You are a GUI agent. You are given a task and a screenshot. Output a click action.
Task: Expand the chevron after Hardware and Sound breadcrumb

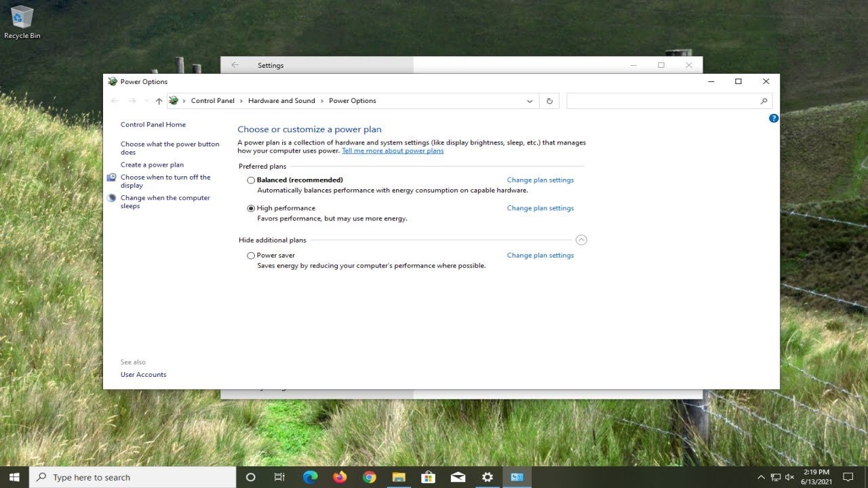point(321,101)
